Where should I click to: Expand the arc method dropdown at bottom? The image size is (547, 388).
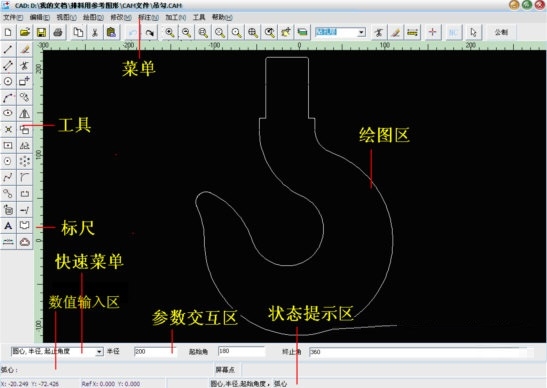click(x=99, y=351)
